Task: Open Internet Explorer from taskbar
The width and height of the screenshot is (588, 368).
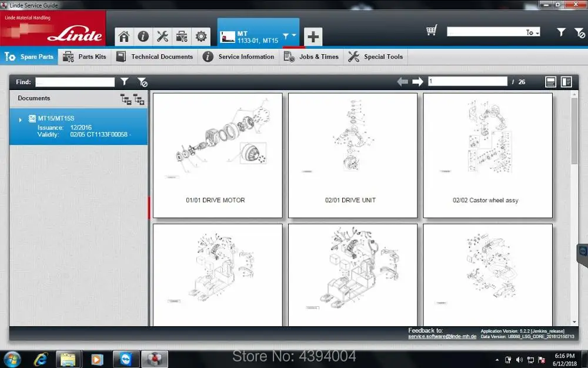Action: (x=41, y=360)
